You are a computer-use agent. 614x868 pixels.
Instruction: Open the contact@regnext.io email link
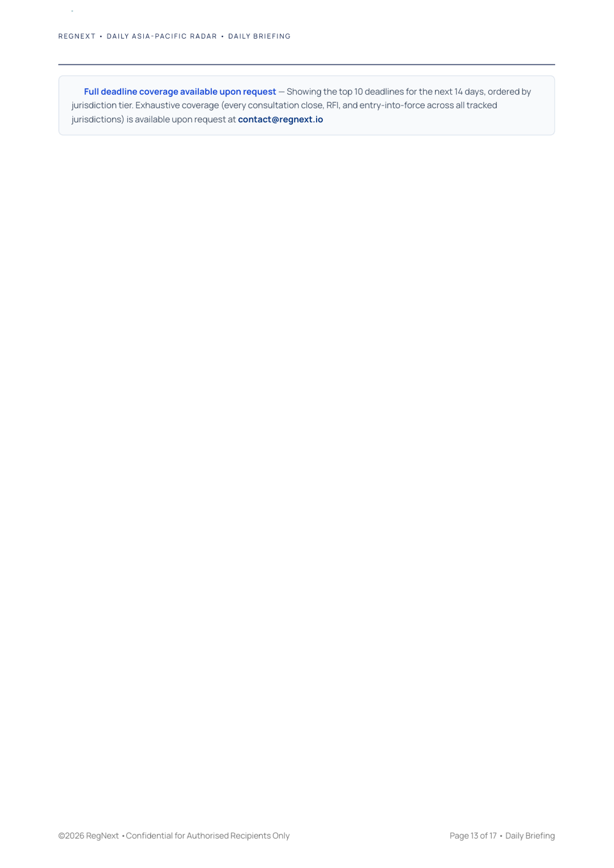pyautogui.click(x=280, y=119)
